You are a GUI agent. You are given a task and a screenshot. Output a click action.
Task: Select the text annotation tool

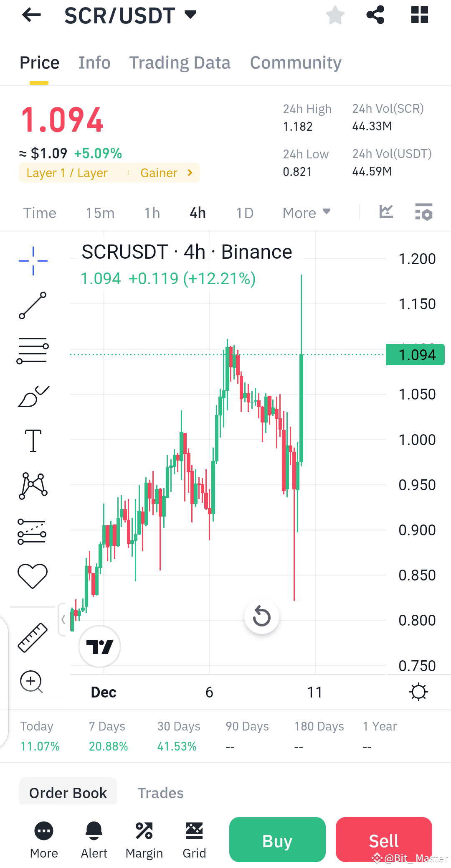click(x=33, y=441)
